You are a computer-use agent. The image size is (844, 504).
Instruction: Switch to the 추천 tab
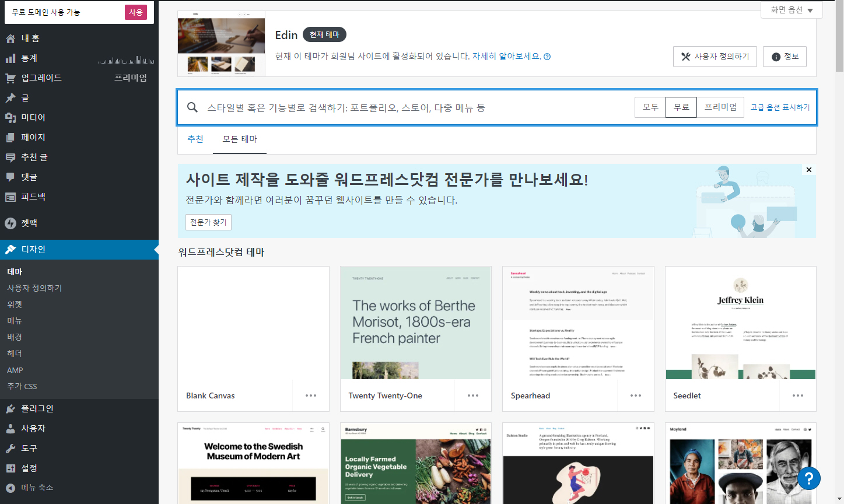tap(195, 139)
